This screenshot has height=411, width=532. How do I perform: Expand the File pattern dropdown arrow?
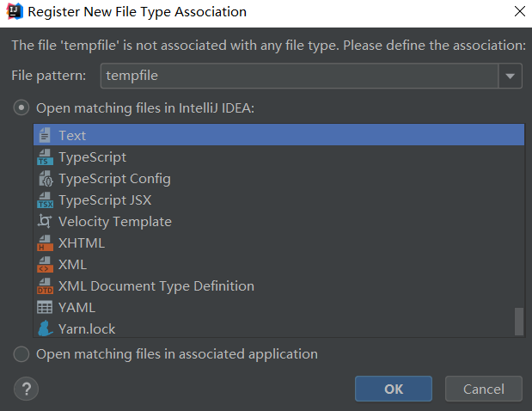(x=510, y=76)
